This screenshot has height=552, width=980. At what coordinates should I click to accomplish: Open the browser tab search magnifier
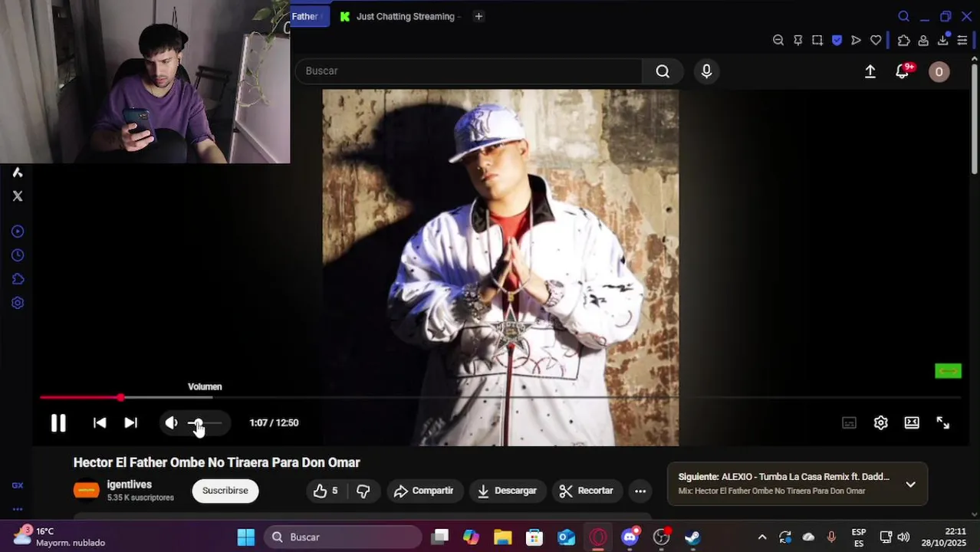[903, 16]
